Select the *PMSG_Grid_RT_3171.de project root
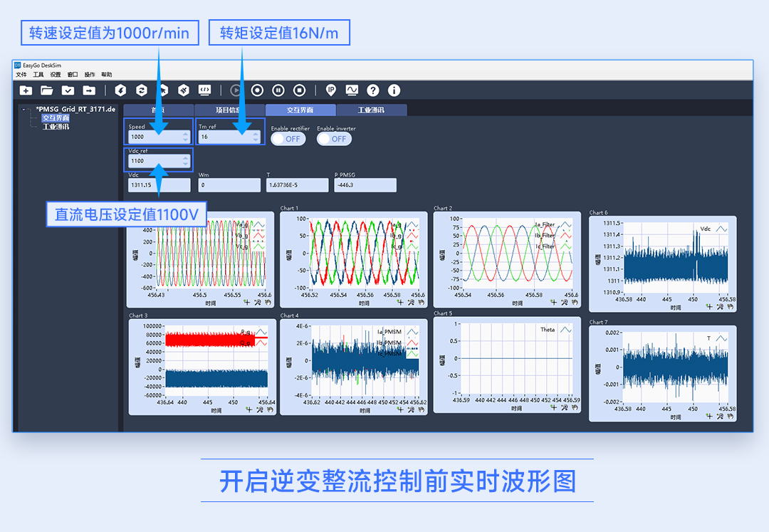This screenshot has width=769, height=532. click(75, 110)
